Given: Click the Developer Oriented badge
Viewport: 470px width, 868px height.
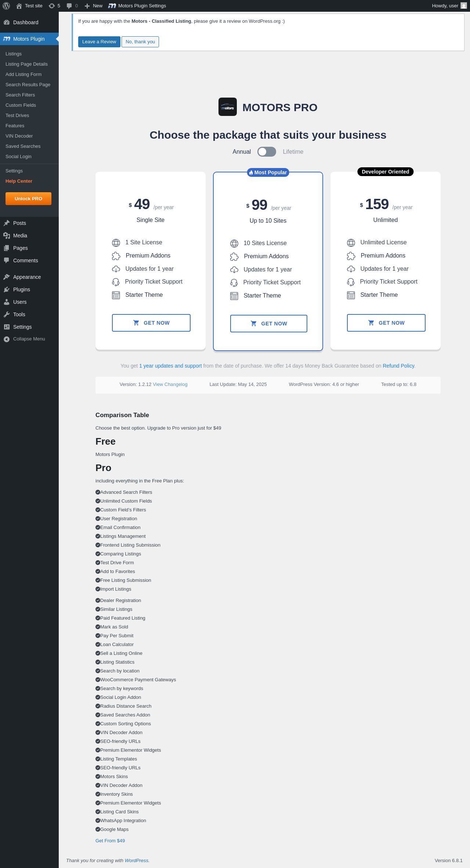Looking at the screenshot, I should pos(386,172).
